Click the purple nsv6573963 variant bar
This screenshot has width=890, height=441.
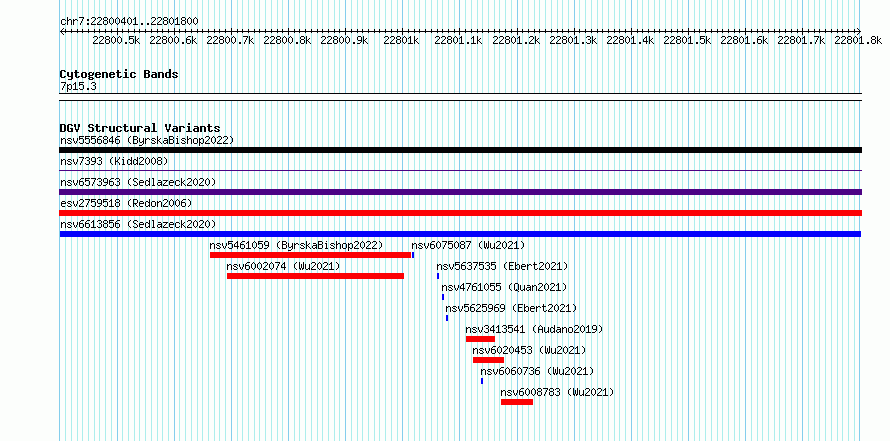click(460, 192)
